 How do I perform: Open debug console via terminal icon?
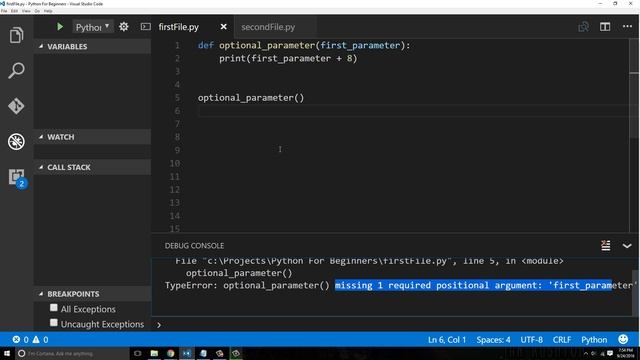point(145,27)
